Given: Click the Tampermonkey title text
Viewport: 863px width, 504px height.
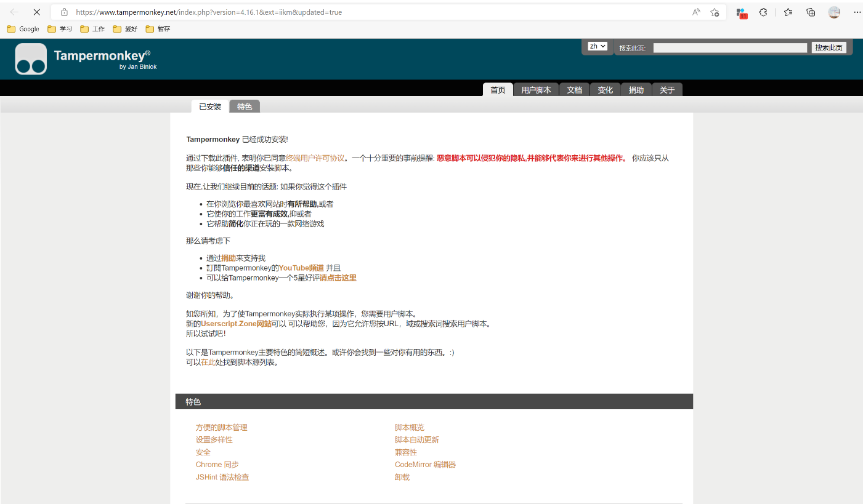Looking at the screenshot, I should point(102,55).
